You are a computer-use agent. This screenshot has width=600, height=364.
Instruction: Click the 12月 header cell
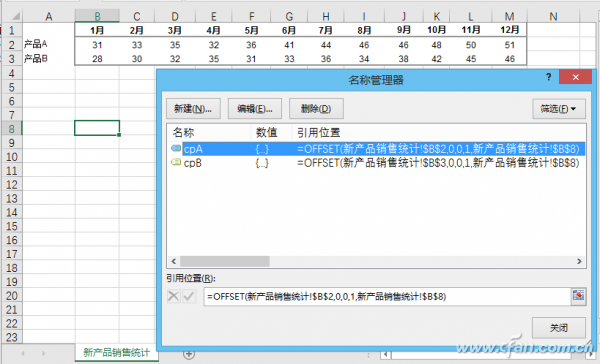coord(509,30)
